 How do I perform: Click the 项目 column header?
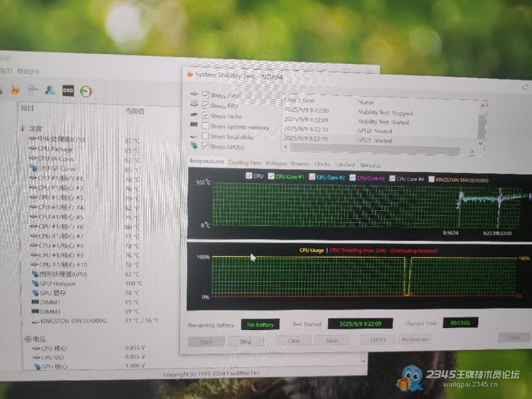[x=28, y=108]
